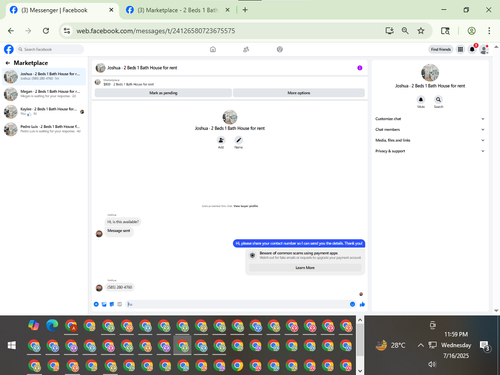Click the Search Facebook field

pos(50,49)
